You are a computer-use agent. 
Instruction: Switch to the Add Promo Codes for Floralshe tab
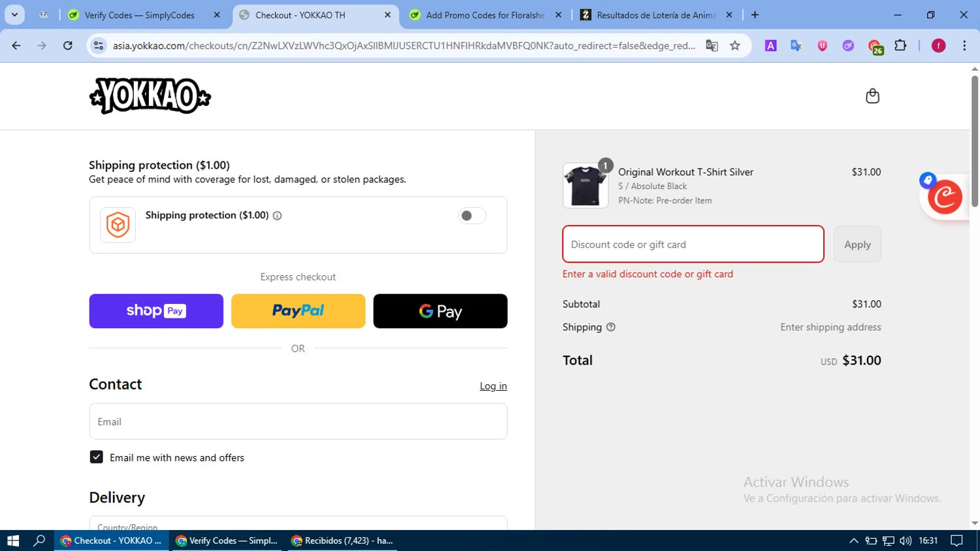(x=485, y=14)
